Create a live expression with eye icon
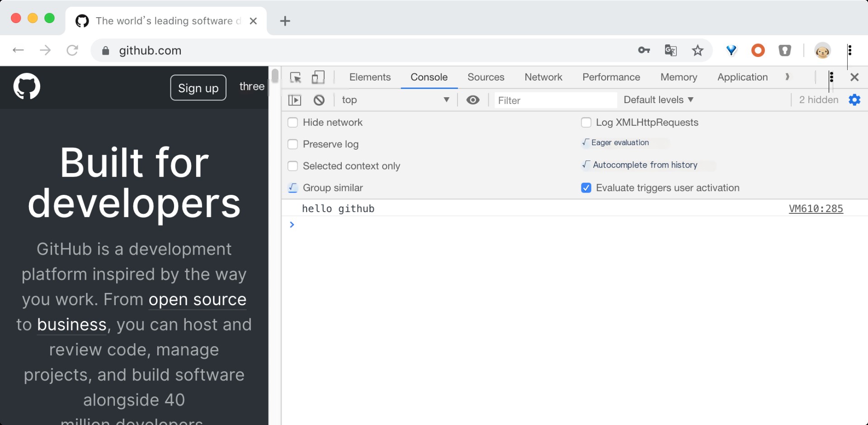The height and width of the screenshot is (425, 868). 473,100
